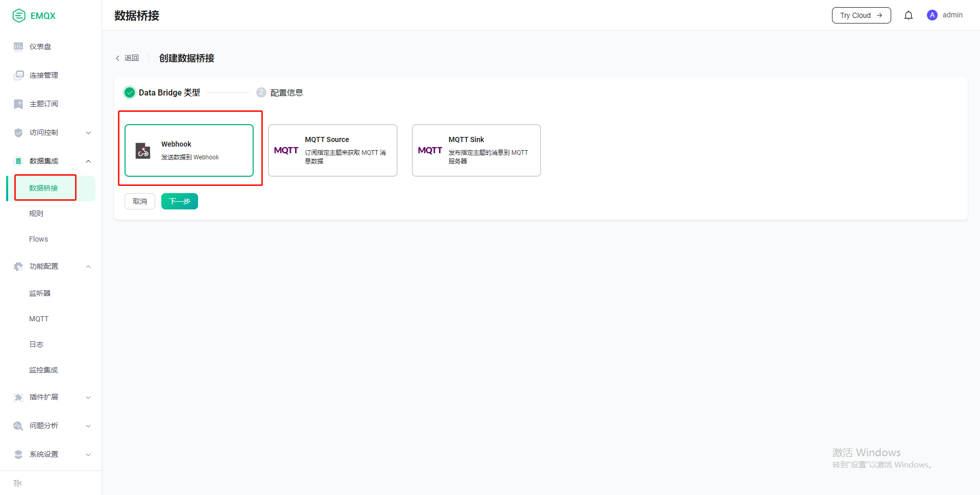Click the EMQX logo icon
980x495 pixels.
(x=19, y=16)
